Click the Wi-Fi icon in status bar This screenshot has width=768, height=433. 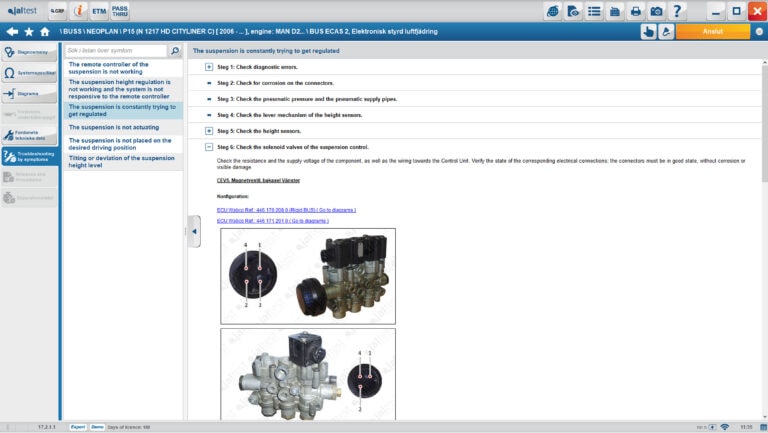[x=725, y=427]
